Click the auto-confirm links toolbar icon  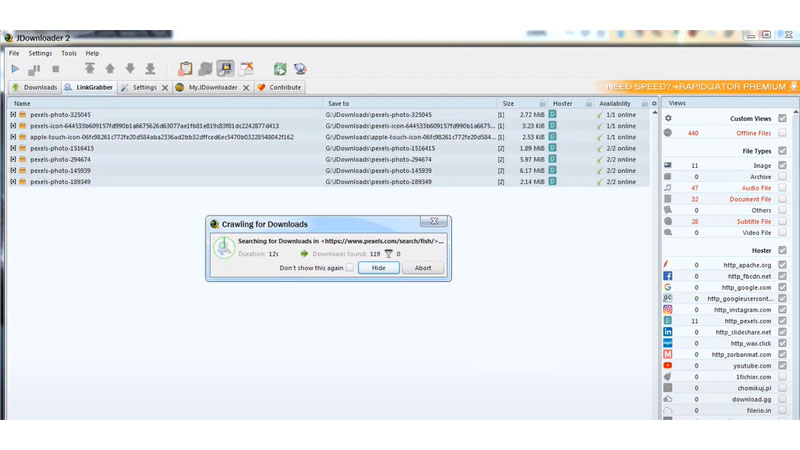(x=205, y=68)
